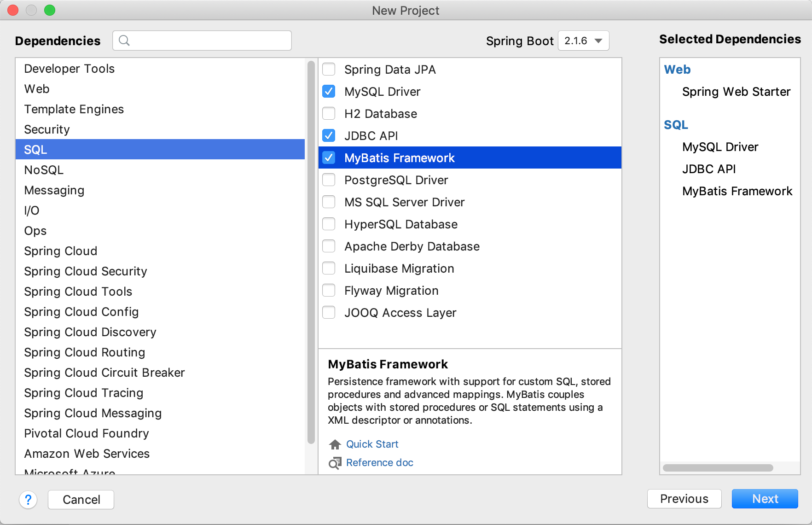This screenshot has width=812, height=525.
Task: Open the Spring Boot version dropdown
Action: [583, 41]
